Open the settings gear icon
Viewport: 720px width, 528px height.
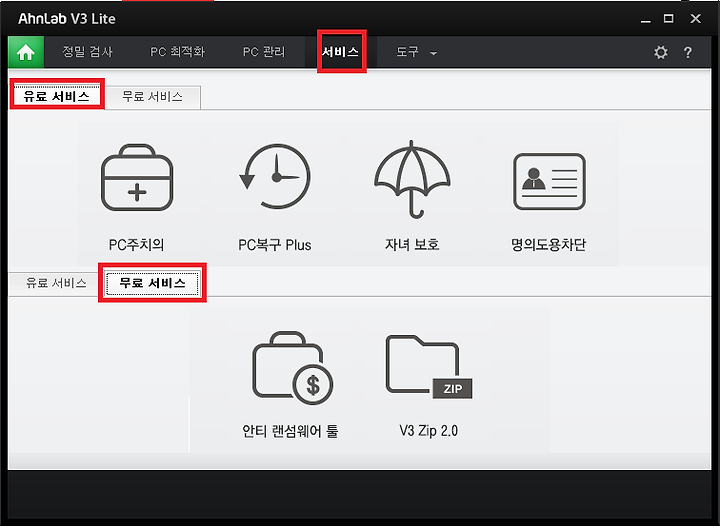tap(661, 52)
